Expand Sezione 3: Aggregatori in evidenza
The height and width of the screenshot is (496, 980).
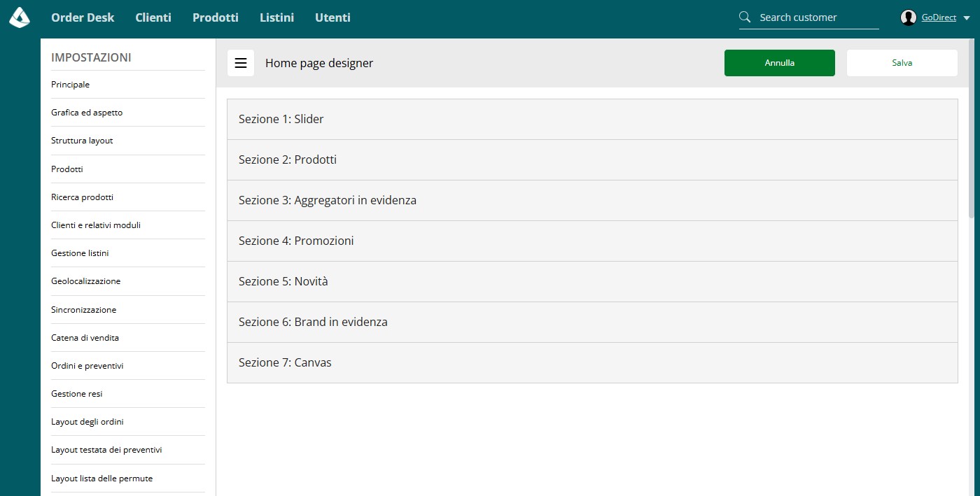(592, 200)
